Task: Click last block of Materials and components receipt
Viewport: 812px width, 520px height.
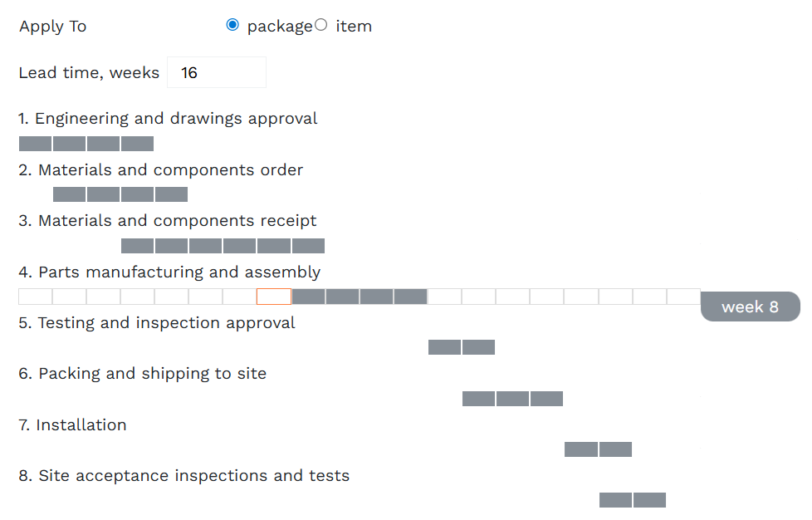Action: pos(308,246)
